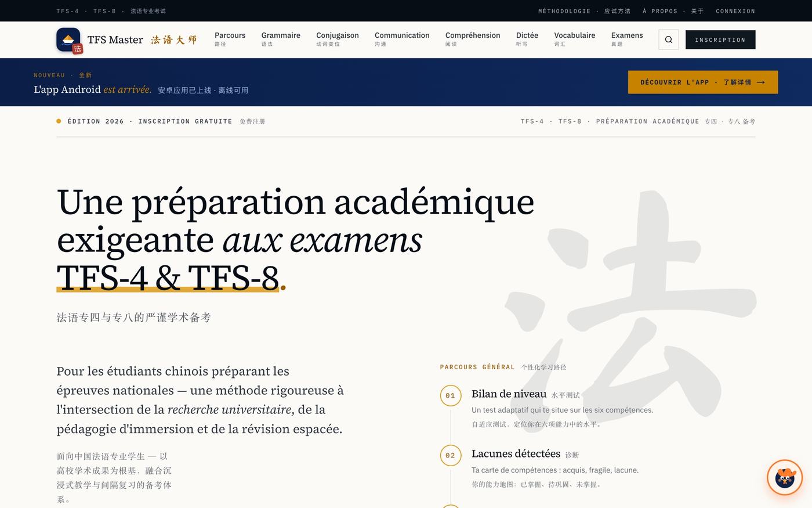Click the 法语大师 calligraphy brand text
Screen dimensions: 812x508
174,39
